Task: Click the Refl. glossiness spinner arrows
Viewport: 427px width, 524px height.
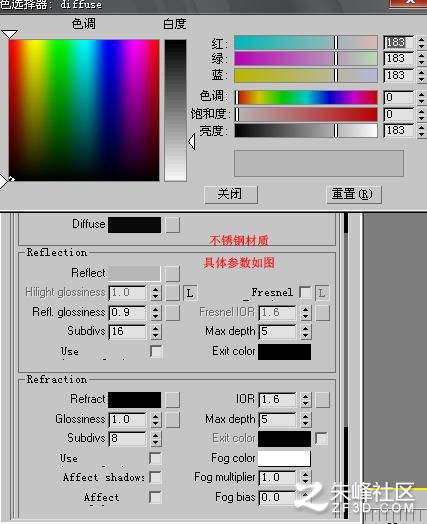Action: click(x=155, y=313)
